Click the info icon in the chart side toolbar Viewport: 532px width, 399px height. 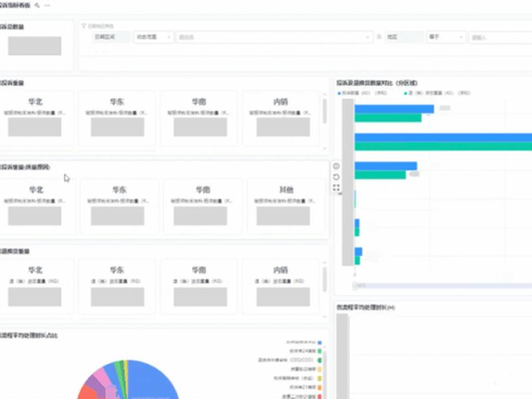click(336, 166)
